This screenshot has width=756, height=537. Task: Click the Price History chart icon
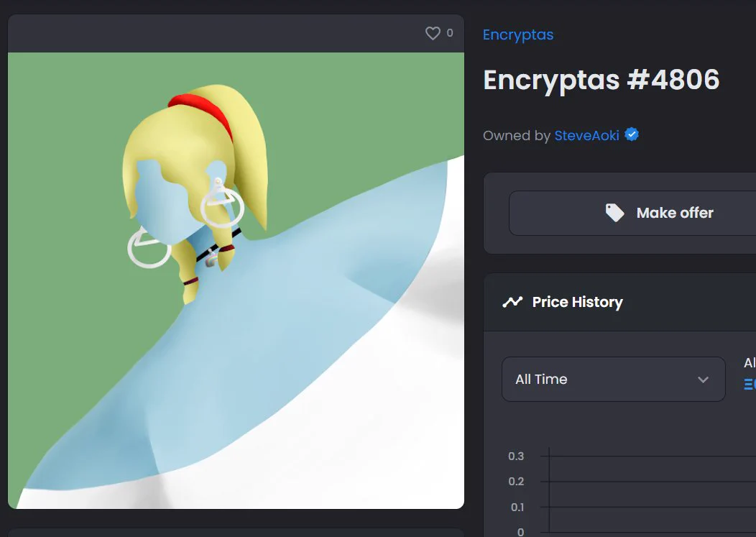pyautogui.click(x=512, y=302)
